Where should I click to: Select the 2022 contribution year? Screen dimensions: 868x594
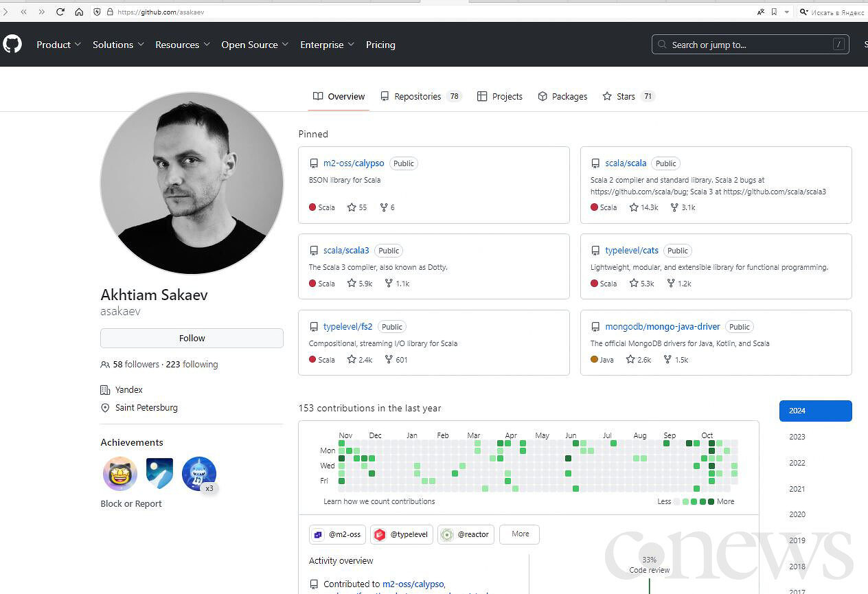pos(797,463)
